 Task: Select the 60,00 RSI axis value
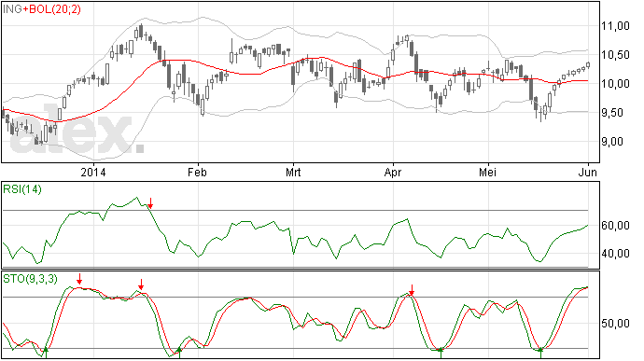pos(615,226)
